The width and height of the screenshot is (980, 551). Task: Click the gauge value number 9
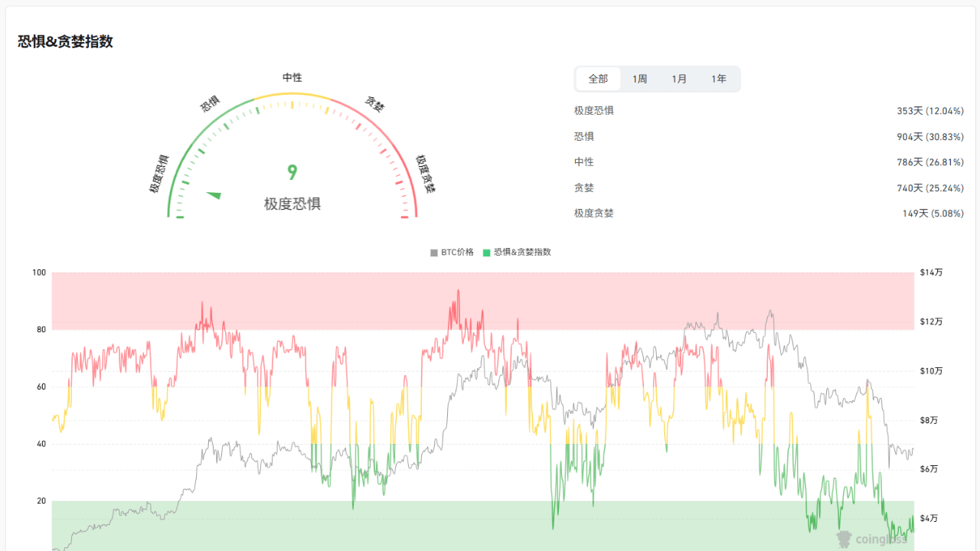coord(292,173)
